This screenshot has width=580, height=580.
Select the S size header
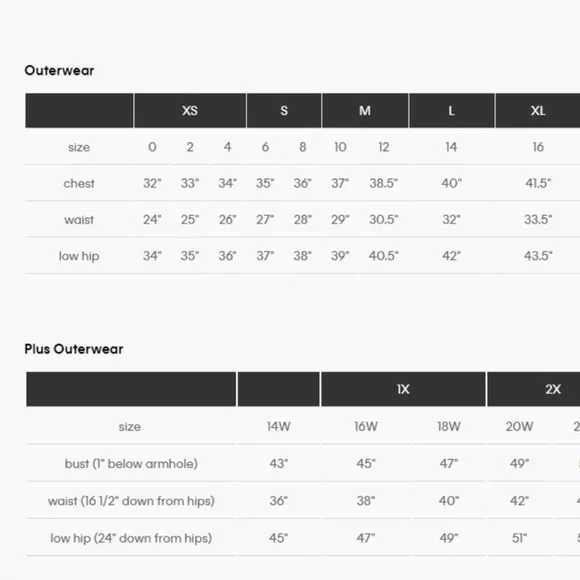(x=284, y=111)
